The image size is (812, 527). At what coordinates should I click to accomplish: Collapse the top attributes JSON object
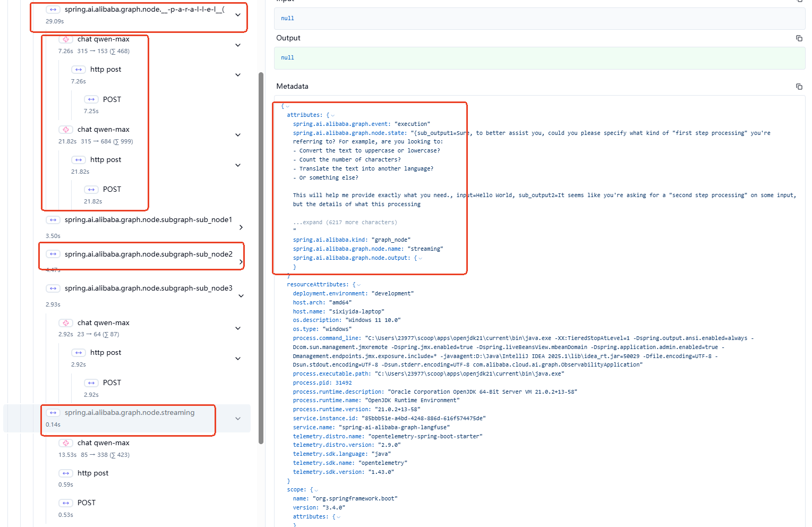point(332,115)
